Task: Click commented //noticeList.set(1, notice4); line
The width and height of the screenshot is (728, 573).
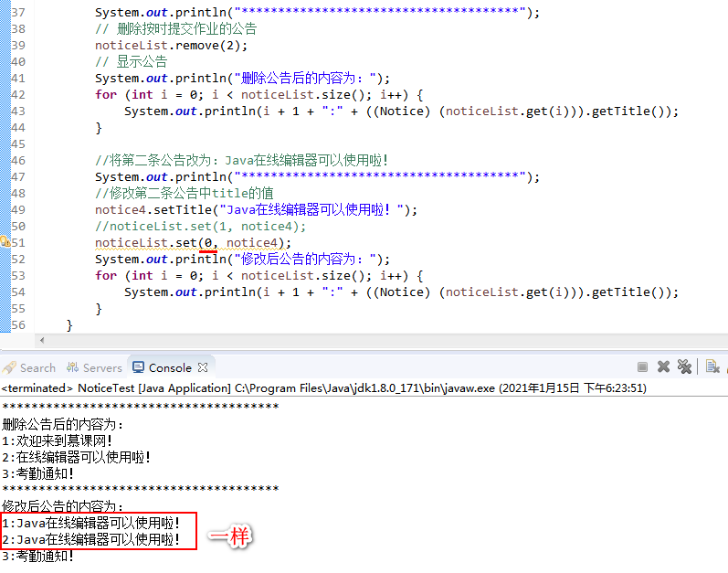Action: click(201, 226)
